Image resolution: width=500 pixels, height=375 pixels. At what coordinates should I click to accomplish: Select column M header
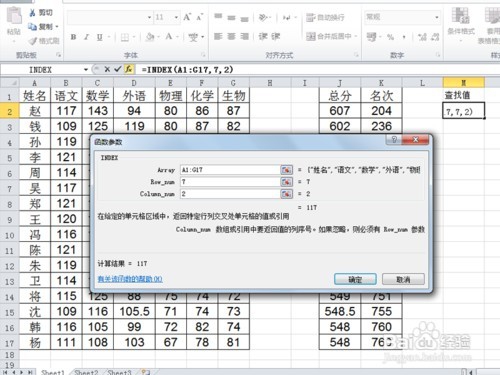coord(464,83)
